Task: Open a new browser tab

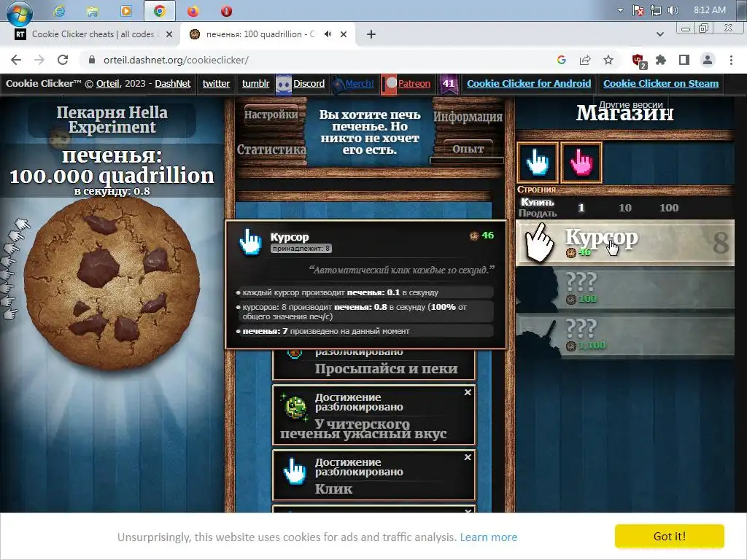Action: 371,34
